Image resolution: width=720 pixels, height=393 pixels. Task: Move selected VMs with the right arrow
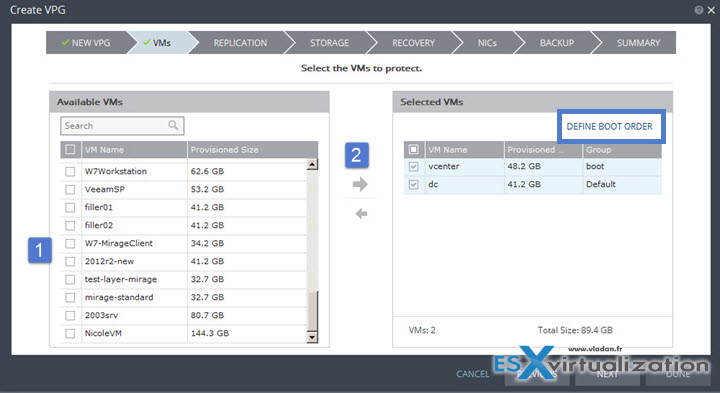(360, 185)
